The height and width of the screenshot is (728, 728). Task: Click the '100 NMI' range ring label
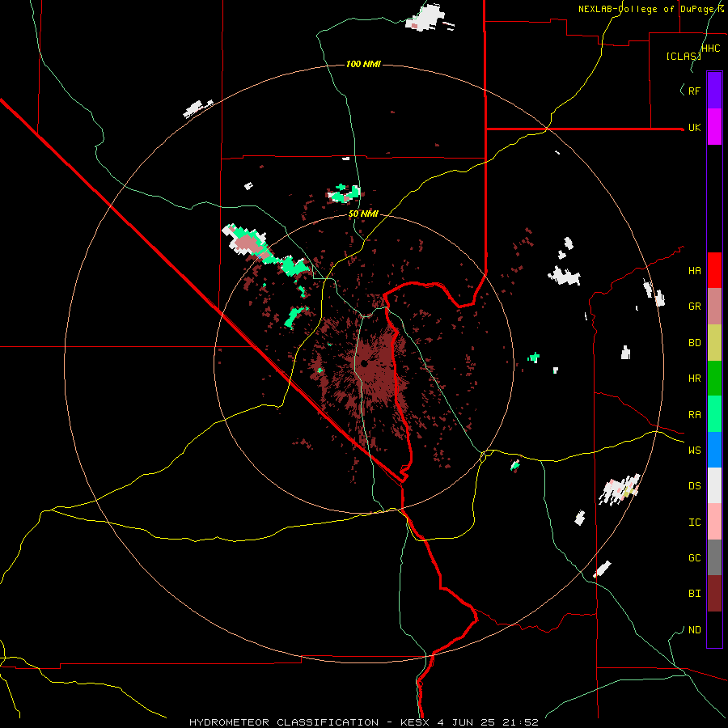(363, 64)
